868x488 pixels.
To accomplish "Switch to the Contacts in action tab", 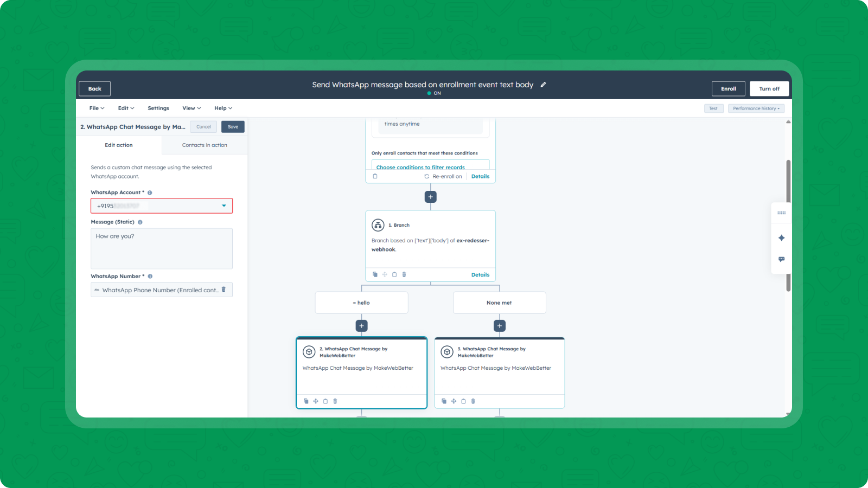I will (x=205, y=145).
